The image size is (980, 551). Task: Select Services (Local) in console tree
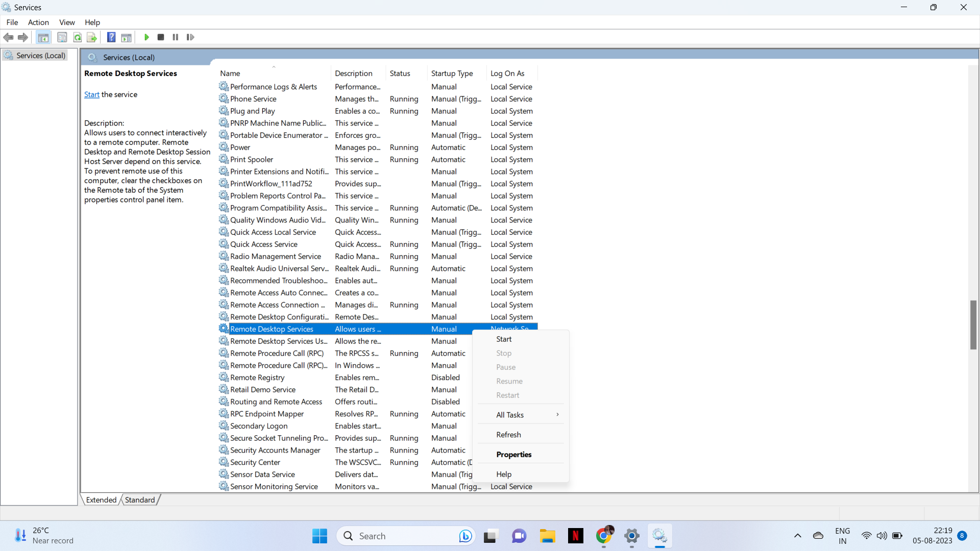41,56
